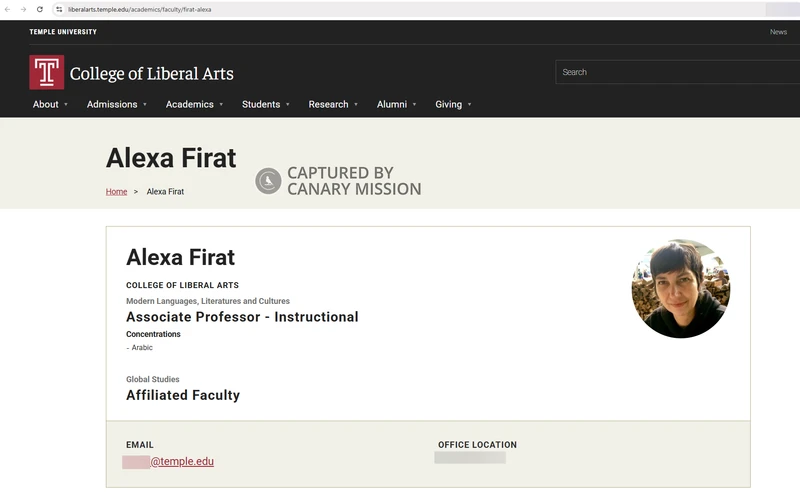
Task: Open the Research navigation menu
Action: [x=328, y=104]
